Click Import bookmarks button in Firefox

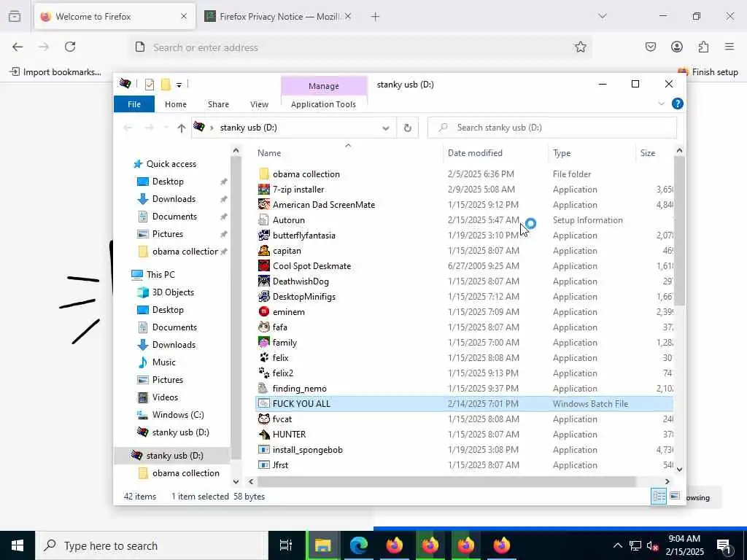click(55, 72)
